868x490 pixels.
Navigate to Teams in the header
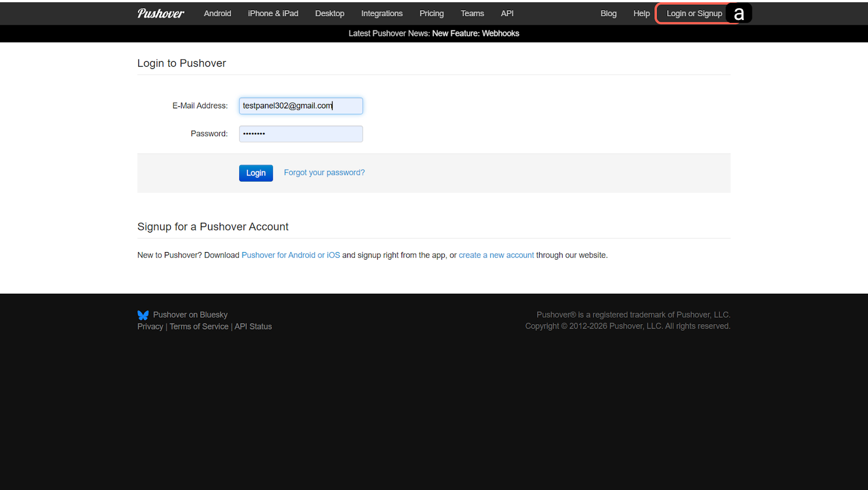[472, 14]
